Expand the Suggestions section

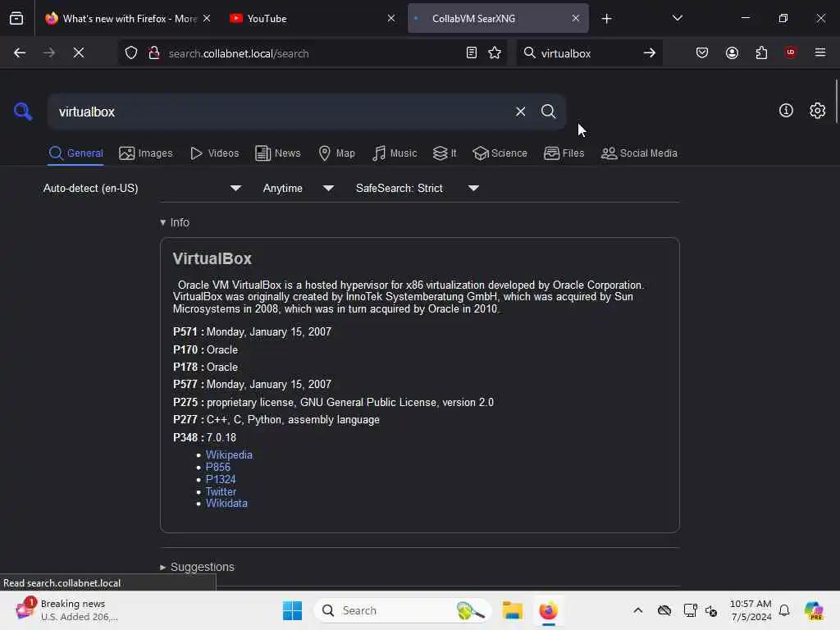coord(197,567)
